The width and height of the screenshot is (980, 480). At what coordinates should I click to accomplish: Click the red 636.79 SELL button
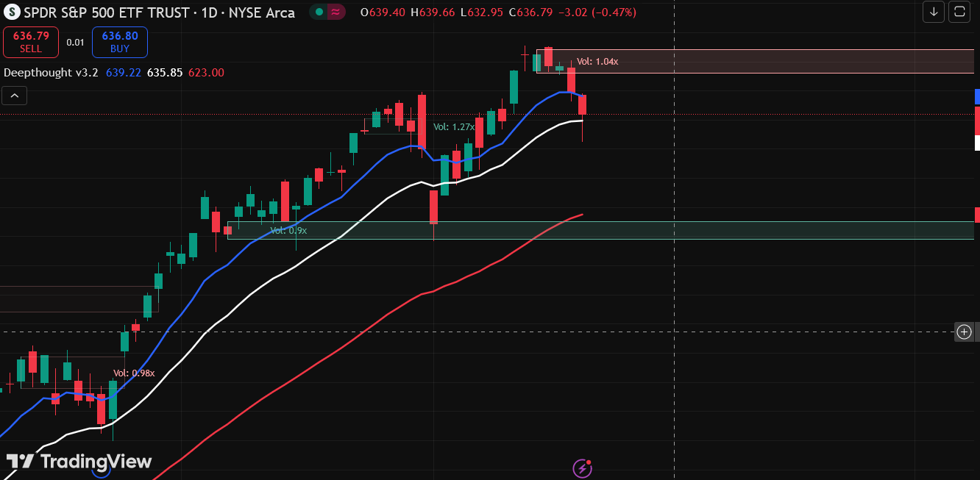(x=32, y=42)
